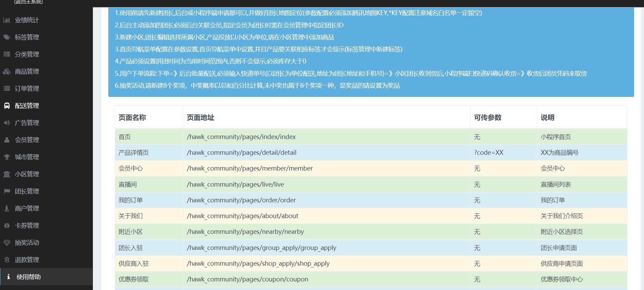The image size is (644, 290).
Task: Select the 使用帮助 menu item
Action: click(x=28, y=277)
